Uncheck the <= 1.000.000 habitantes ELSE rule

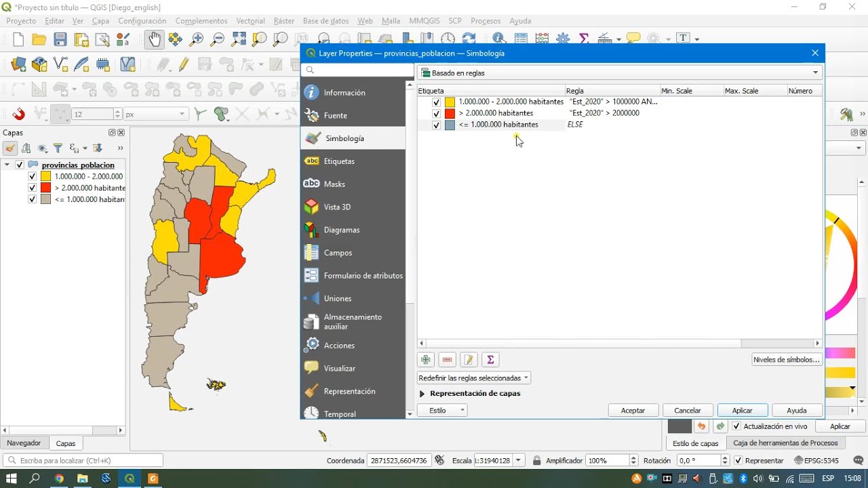436,125
